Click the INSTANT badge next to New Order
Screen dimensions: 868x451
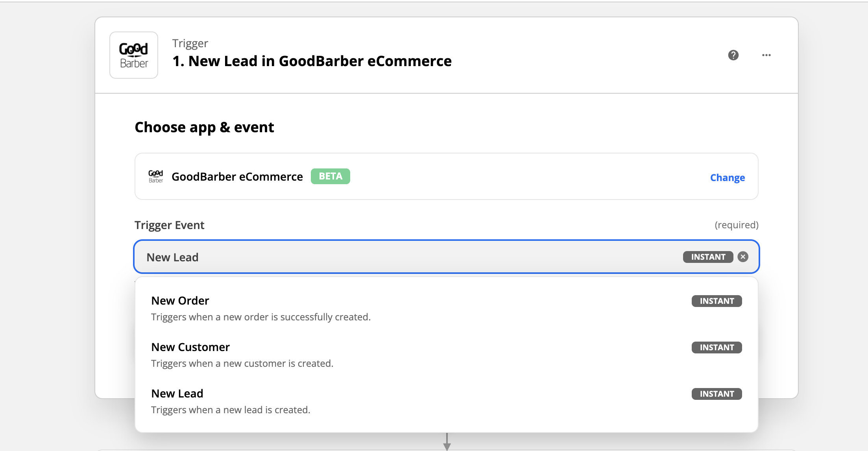pos(716,301)
